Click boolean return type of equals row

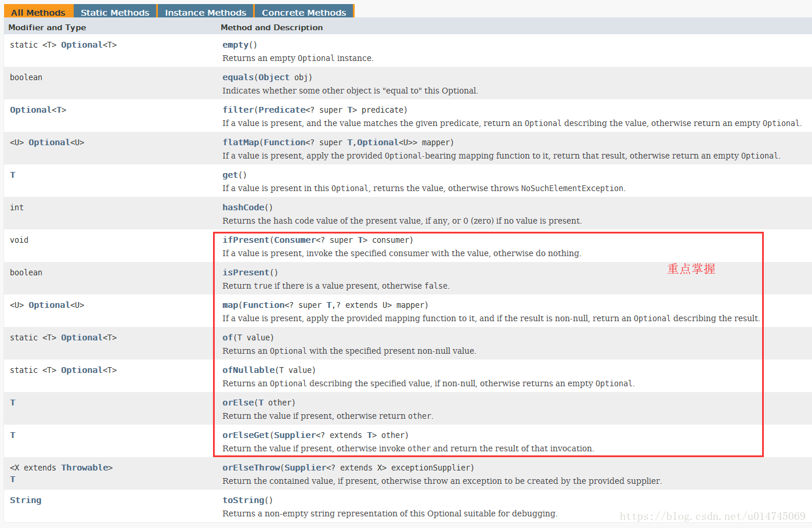(x=26, y=77)
